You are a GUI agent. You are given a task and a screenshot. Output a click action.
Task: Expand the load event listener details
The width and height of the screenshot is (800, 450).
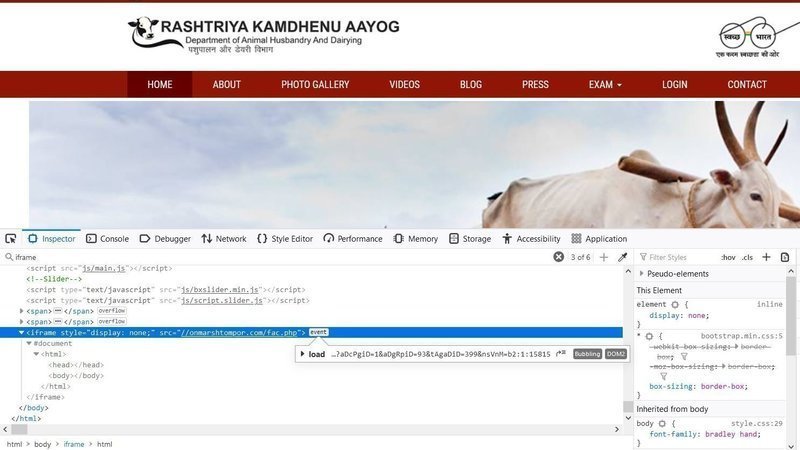tap(302, 354)
